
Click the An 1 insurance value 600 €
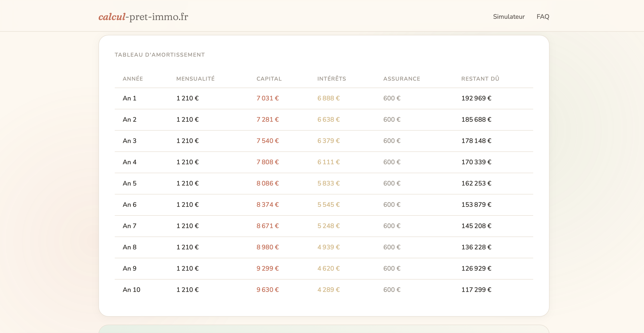pyautogui.click(x=392, y=98)
